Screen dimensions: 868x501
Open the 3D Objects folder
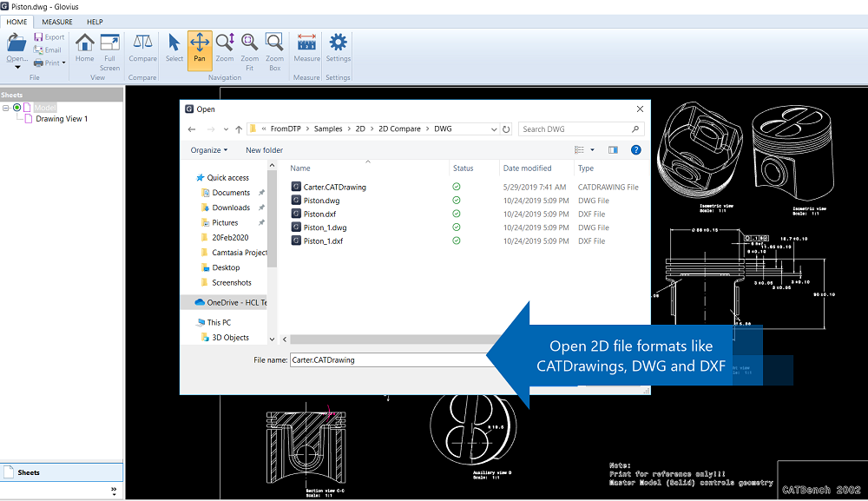click(230, 337)
